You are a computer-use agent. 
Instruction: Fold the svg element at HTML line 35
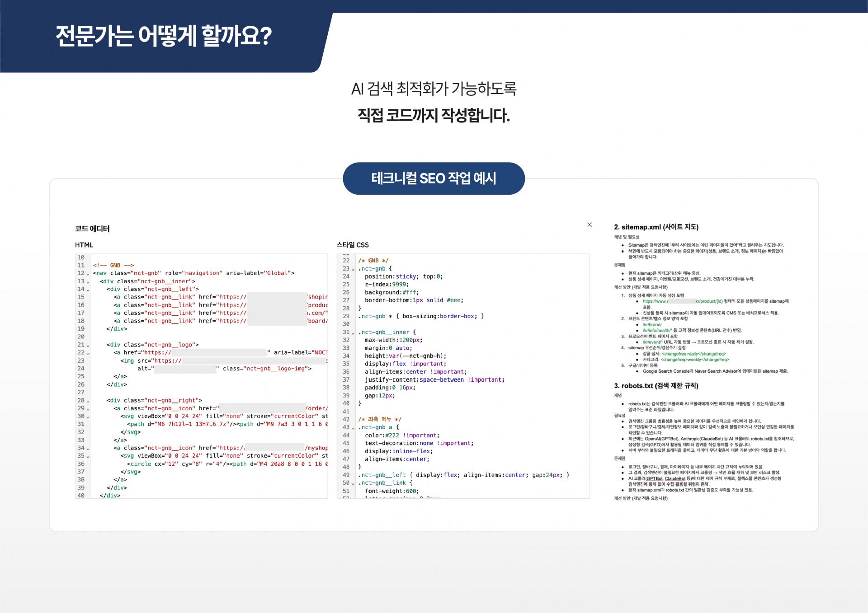[x=88, y=457]
